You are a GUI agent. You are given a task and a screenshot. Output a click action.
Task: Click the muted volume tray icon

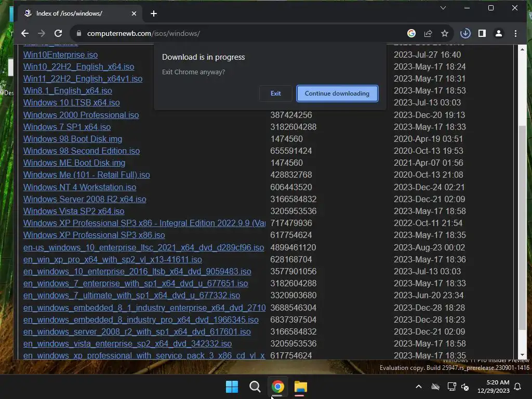(465, 387)
